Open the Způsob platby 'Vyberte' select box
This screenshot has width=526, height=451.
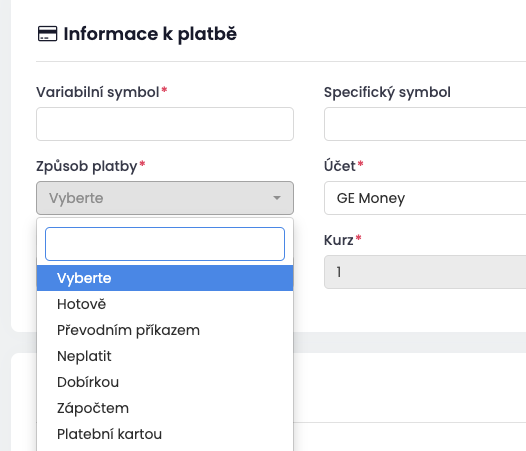(165, 198)
